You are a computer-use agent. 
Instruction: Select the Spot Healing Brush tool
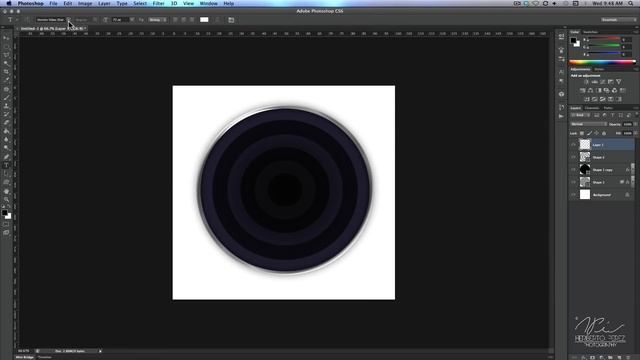click(6, 89)
